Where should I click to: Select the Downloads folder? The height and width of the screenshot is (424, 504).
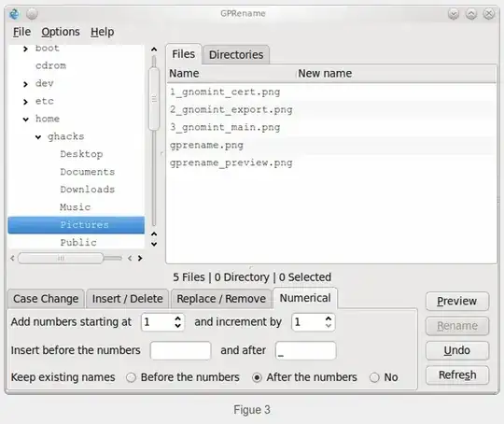pyautogui.click(x=88, y=190)
